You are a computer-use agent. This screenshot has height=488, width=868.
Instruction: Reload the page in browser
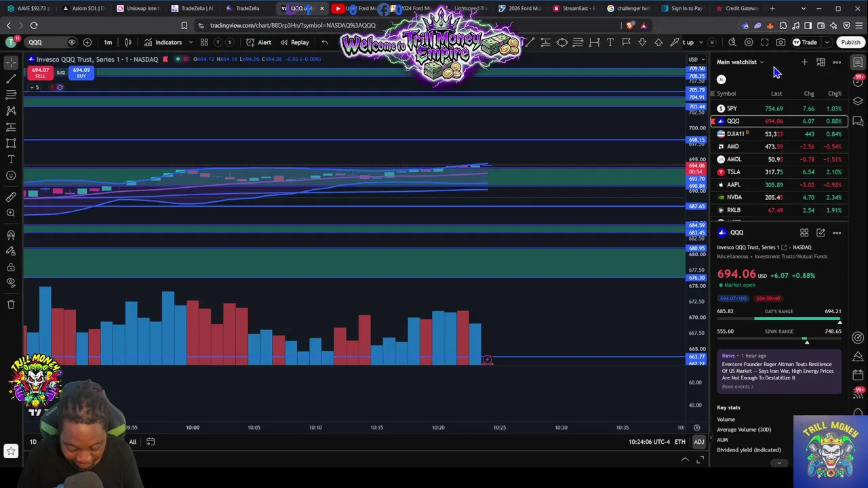[34, 26]
